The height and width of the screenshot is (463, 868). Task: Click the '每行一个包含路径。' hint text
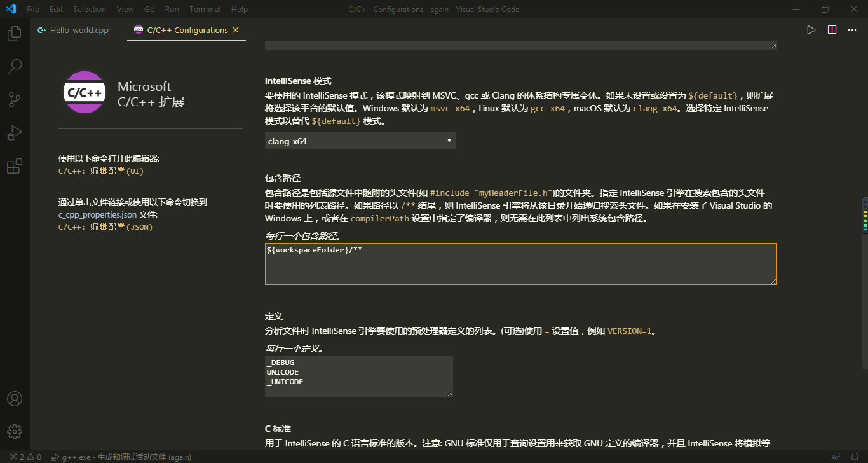[302, 236]
